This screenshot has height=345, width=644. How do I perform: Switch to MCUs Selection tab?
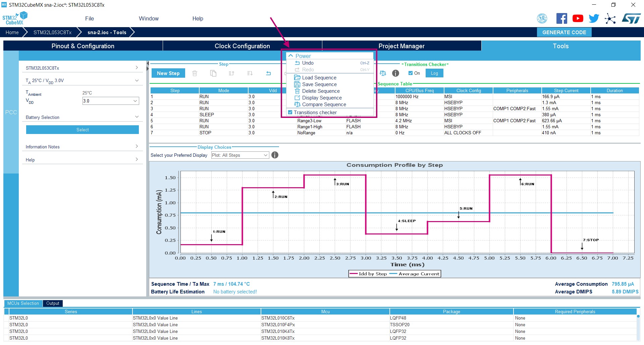tap(23, 303)
